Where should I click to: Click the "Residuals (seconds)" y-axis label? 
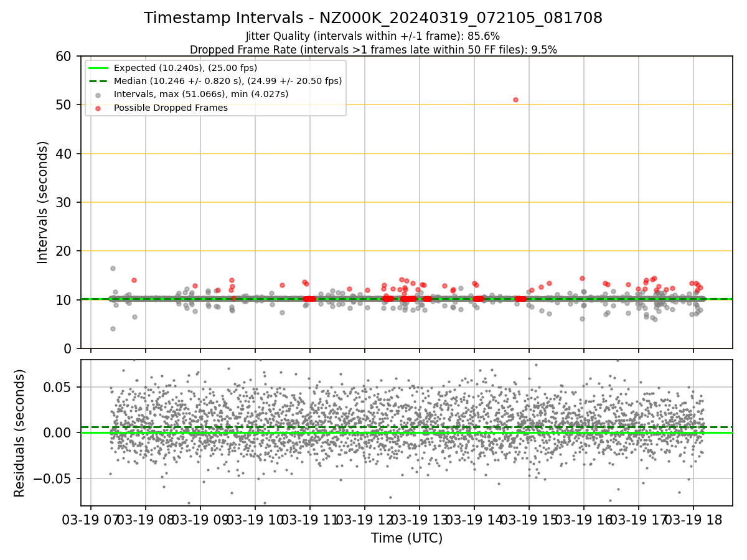tap(20, 433)
